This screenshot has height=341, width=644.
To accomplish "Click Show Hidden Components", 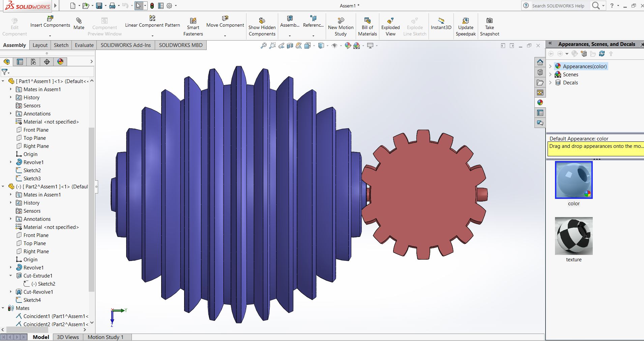I will [x=262, y=27].
